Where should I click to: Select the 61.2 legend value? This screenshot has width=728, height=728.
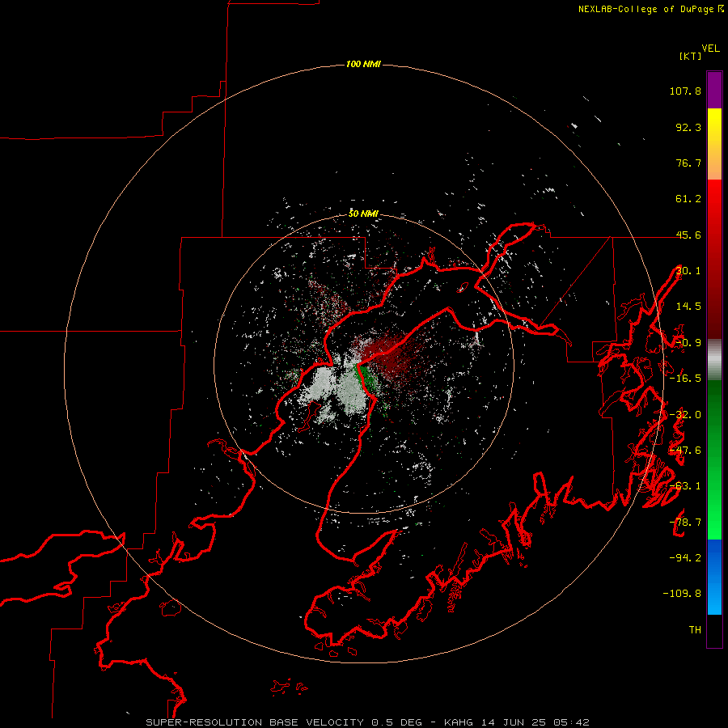[x=688, y=199]
